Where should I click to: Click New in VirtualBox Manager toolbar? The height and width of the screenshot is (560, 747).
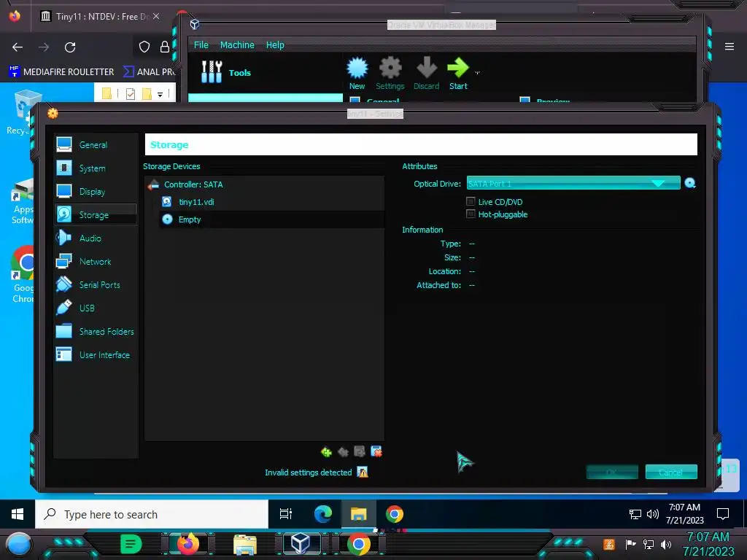click(x=357, y=74)
